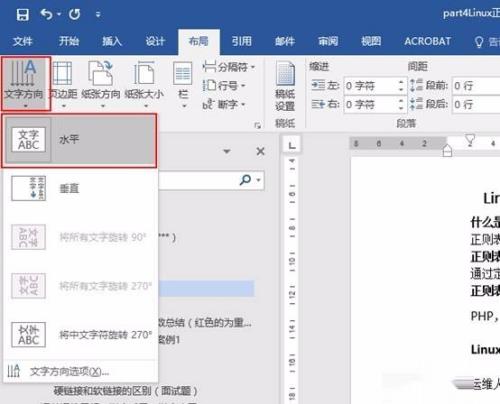Click the Undo arrow icon

(47, 14)
